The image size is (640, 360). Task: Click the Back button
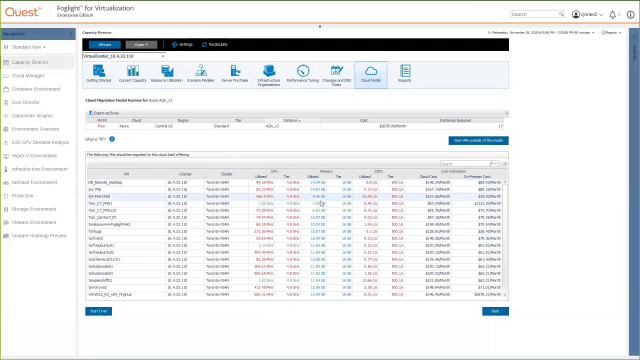pos(495,311)
